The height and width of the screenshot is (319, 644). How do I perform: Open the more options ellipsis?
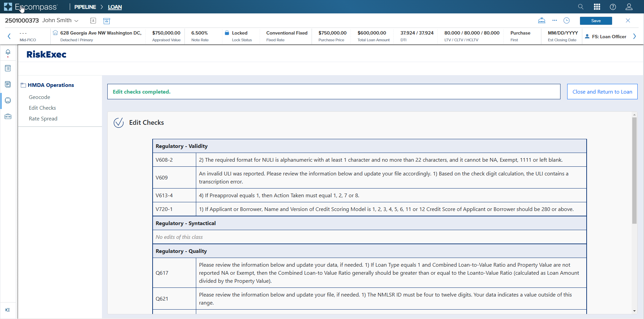554,20
